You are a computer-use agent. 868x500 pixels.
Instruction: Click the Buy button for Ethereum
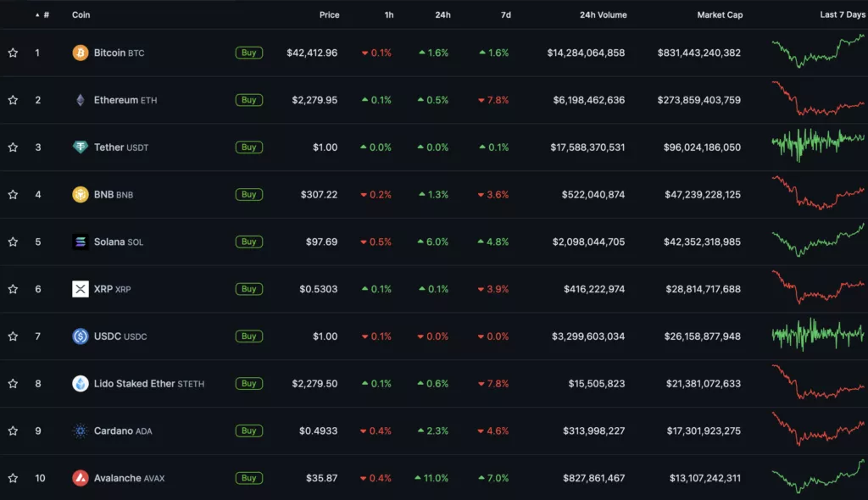pos(249,100)
